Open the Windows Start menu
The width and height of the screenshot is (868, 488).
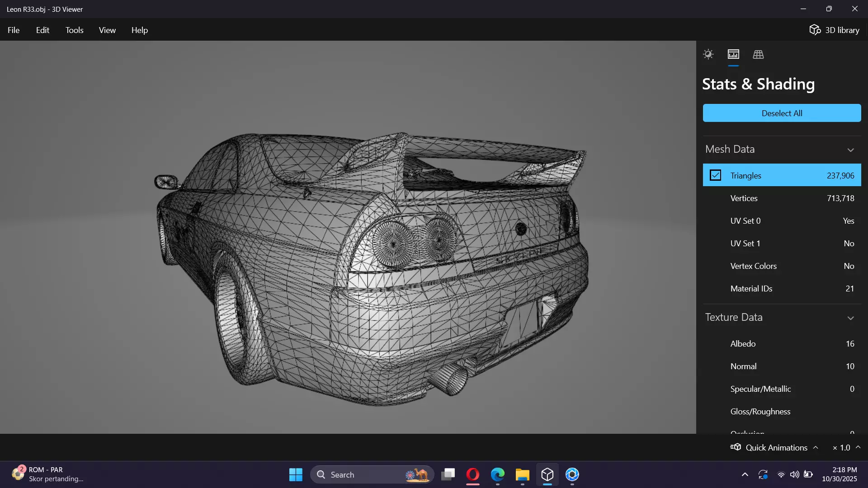[296, 474]
